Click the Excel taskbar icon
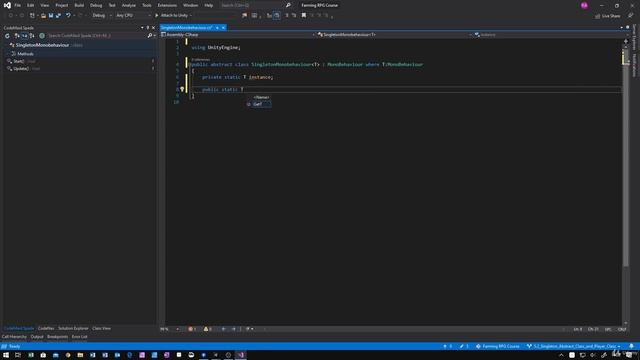Image resolution: width=640 pixels, height=360 pixels. tap(31, 355)
